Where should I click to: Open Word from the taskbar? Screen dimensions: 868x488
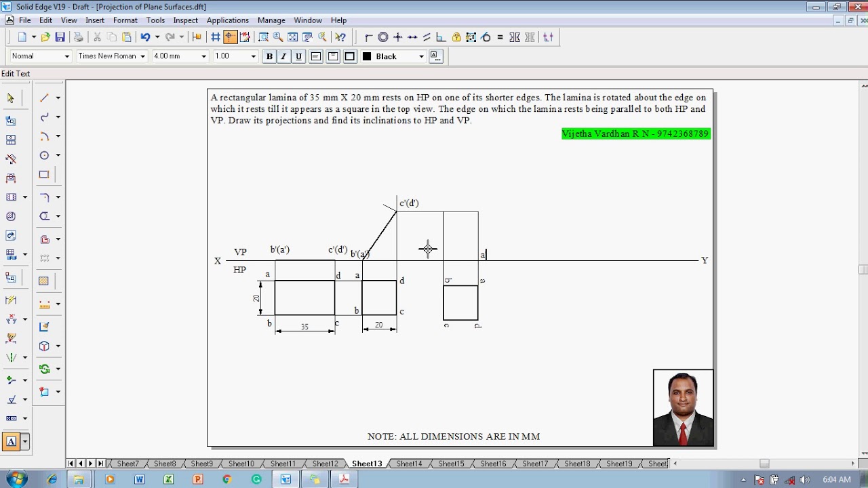[x=139, y=479]
